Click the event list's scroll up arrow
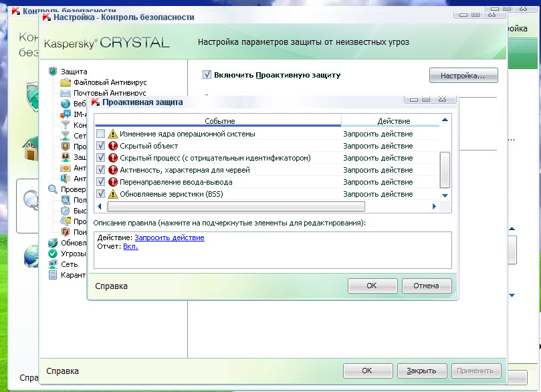 pyautogui.click(x=445, y=120)
